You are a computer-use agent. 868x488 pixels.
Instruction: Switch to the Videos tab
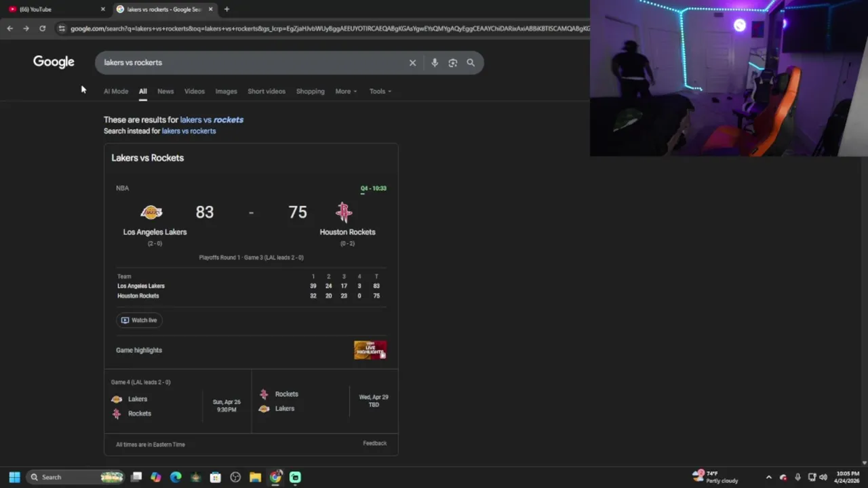[194, 91]
